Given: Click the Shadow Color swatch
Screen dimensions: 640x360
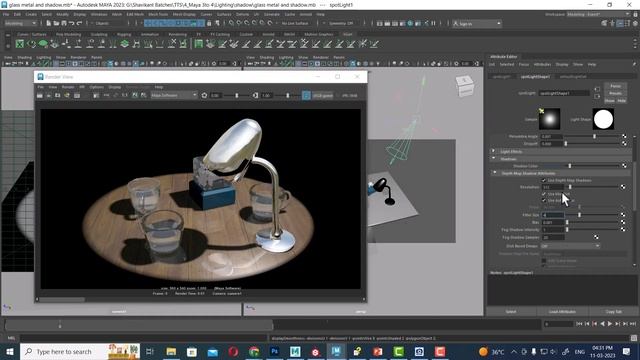Looking at the screenshot, I should click(x=553, y=166).
